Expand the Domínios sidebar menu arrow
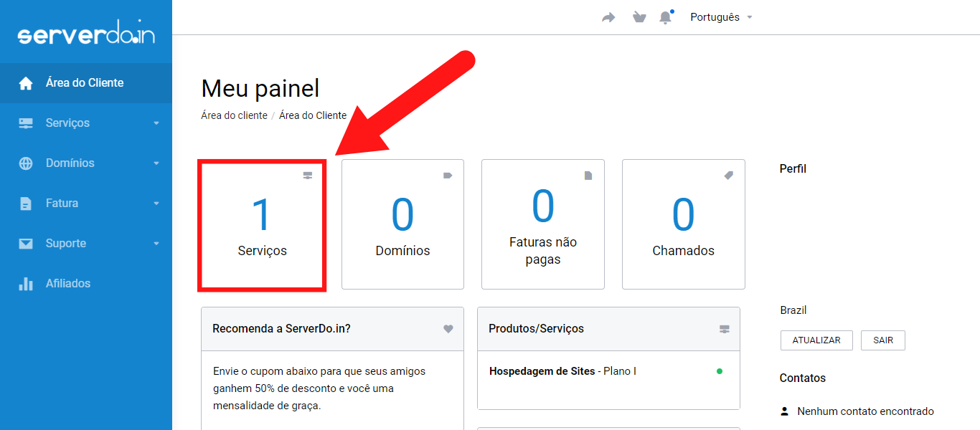This screenshot has height=430, width=980. [156, 163]
